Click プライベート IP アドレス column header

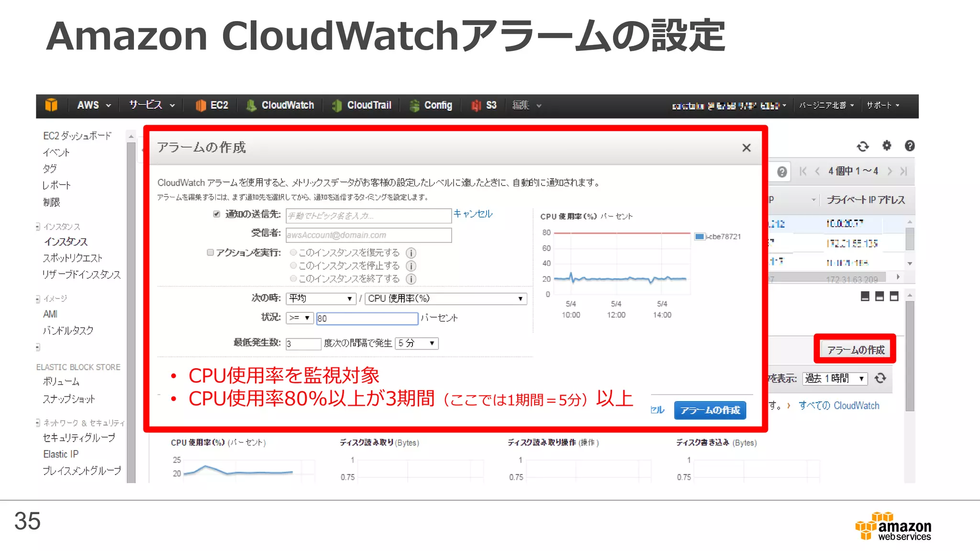(866, 200)
